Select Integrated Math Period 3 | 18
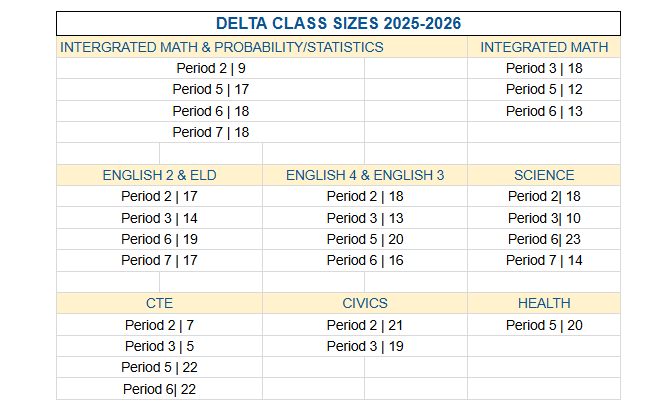 [544, 68]
